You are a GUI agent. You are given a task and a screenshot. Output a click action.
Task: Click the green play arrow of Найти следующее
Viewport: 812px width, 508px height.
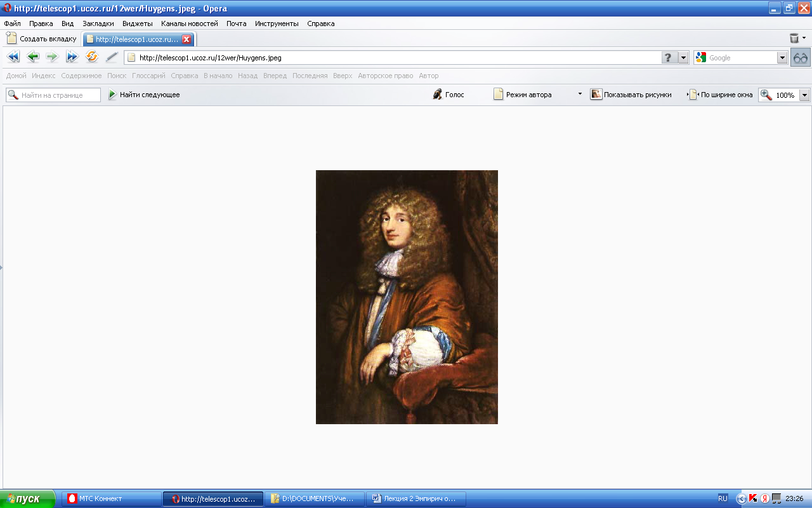(x=112, y=95)
